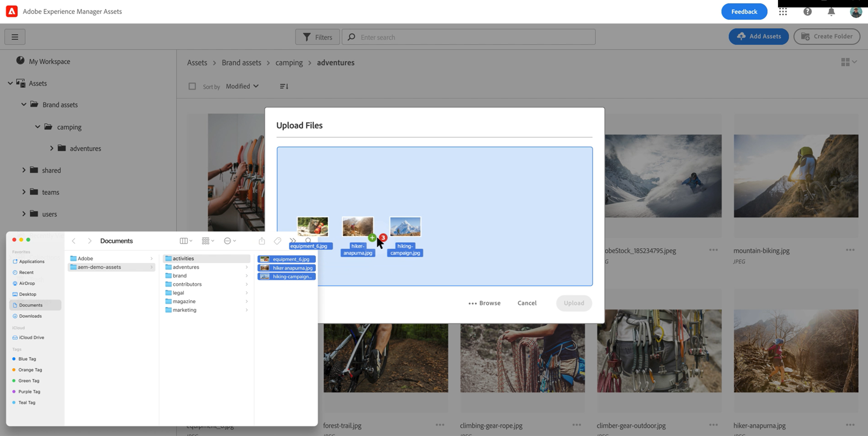This screenshot has width=868, height=436.
Task: Open Downloads in Finder sidebar
Action: point(30,316)
